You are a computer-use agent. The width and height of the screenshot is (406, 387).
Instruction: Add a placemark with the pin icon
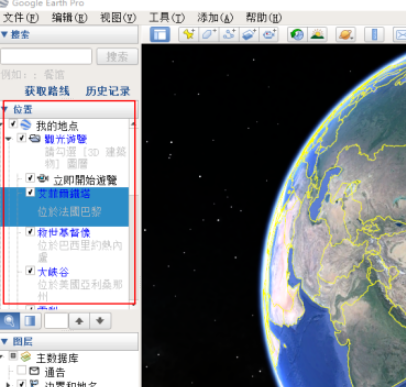[x=189, y=35]
